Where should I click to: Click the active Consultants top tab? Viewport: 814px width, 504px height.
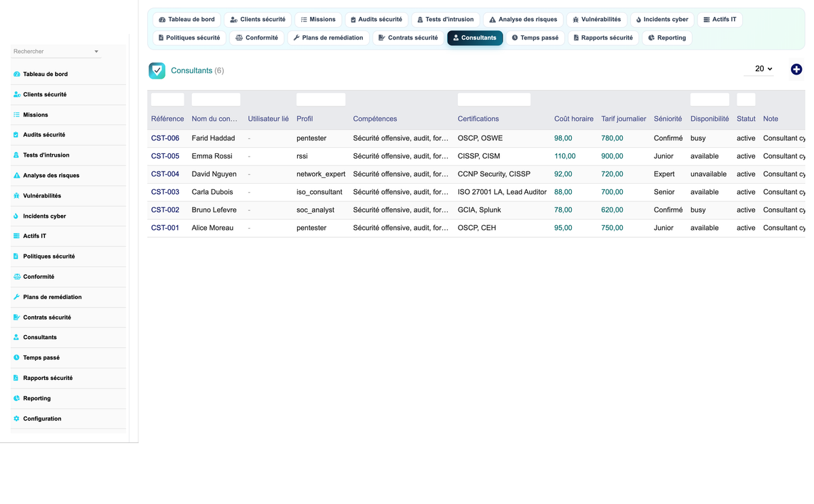[475, 38]
